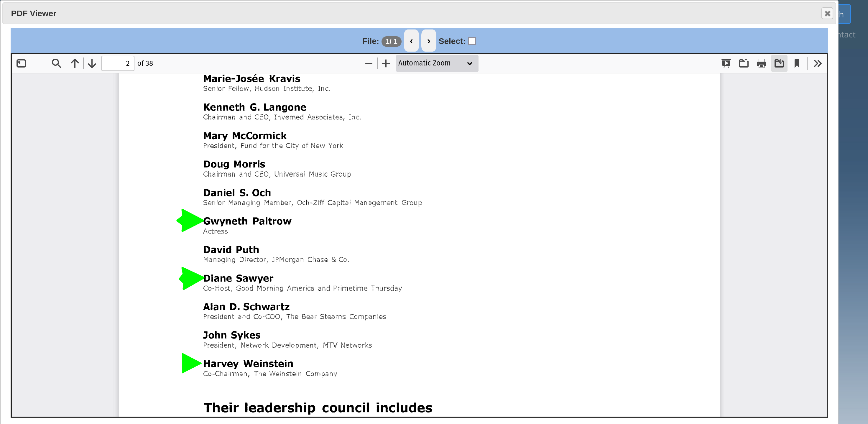Viewport: 868px width, 424px height.
Task: Click the name Kenneth G. Langone
Action: [254, 107]
